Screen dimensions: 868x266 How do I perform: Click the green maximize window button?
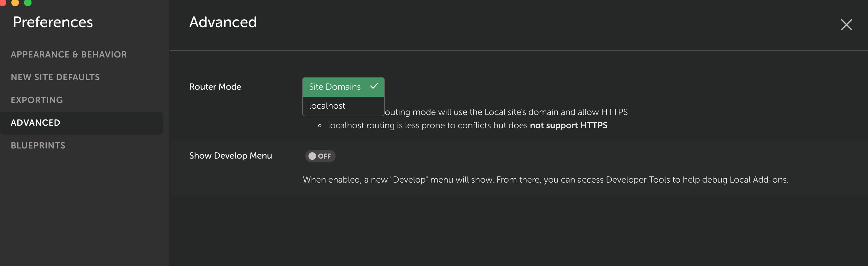(28, 3)
